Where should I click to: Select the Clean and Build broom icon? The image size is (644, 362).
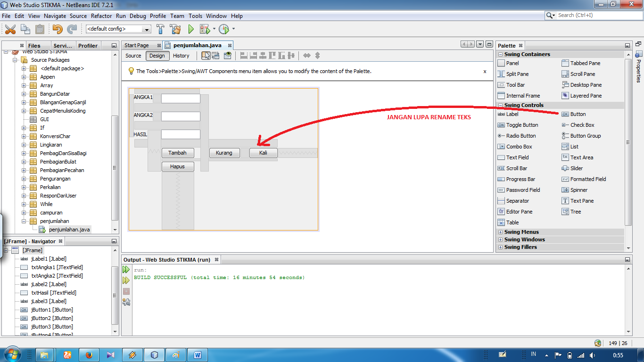(x=175, y=29)
